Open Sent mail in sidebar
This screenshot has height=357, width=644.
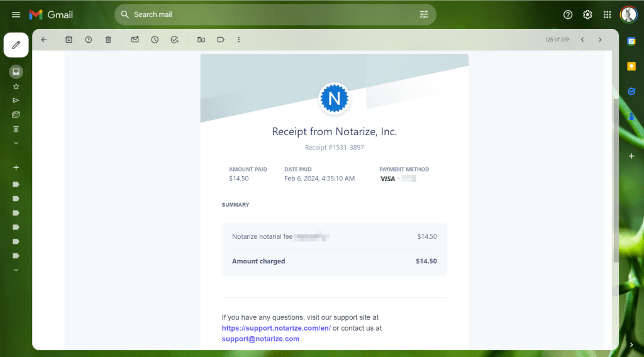tap(16, 101)
